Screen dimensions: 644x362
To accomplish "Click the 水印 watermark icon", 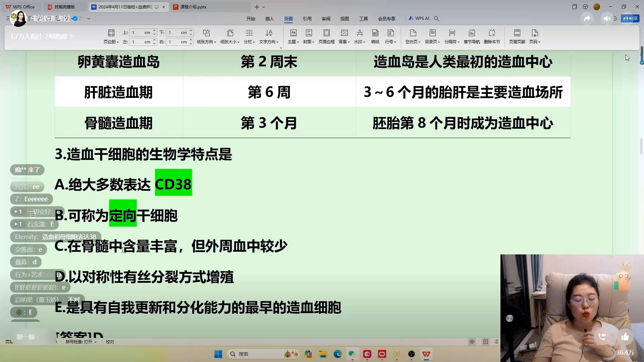I will 360,33.
